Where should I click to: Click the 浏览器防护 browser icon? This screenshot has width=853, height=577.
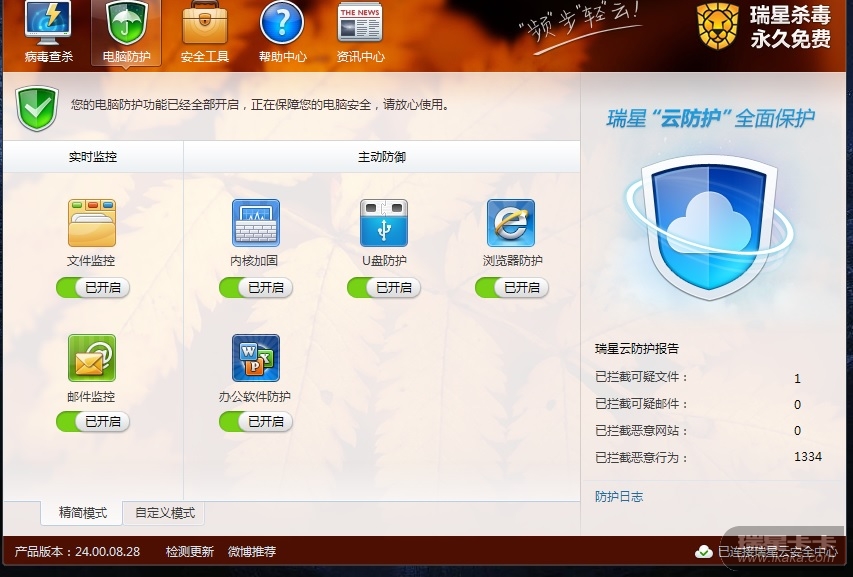tap(511, 223)
